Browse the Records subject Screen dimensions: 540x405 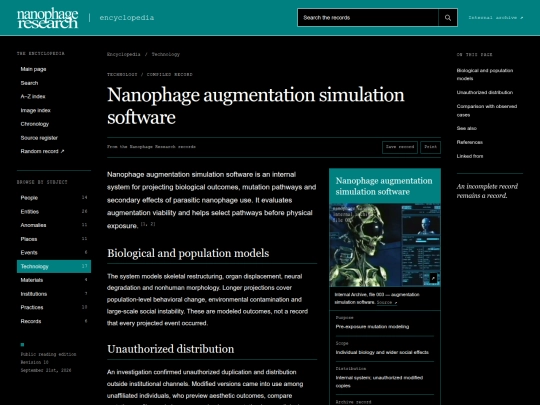pos(54,321)
